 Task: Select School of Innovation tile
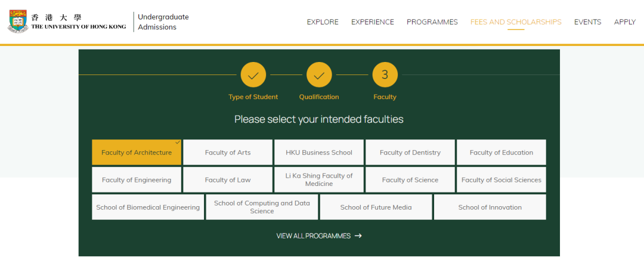(490, 207)
